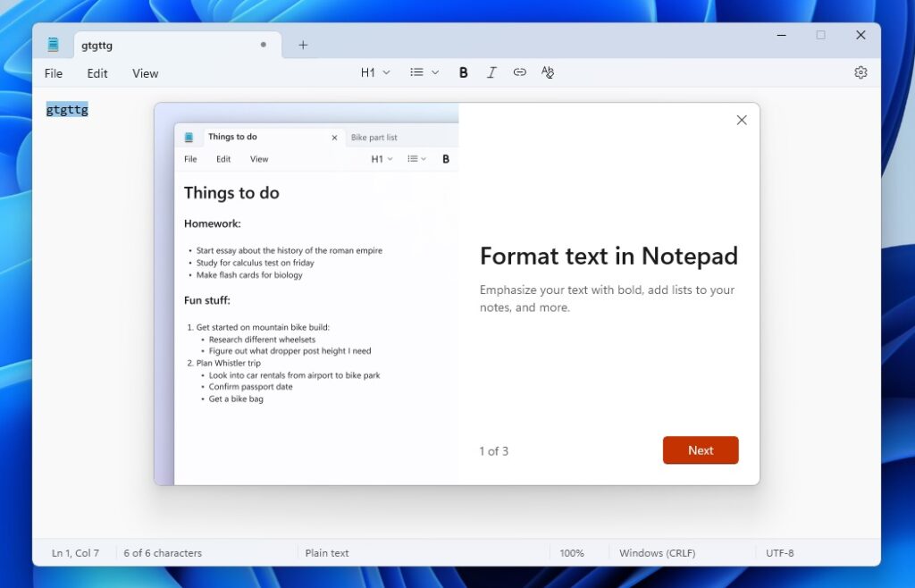
Task: Toggle bold formatting in the toolbar
Action: 463,72
